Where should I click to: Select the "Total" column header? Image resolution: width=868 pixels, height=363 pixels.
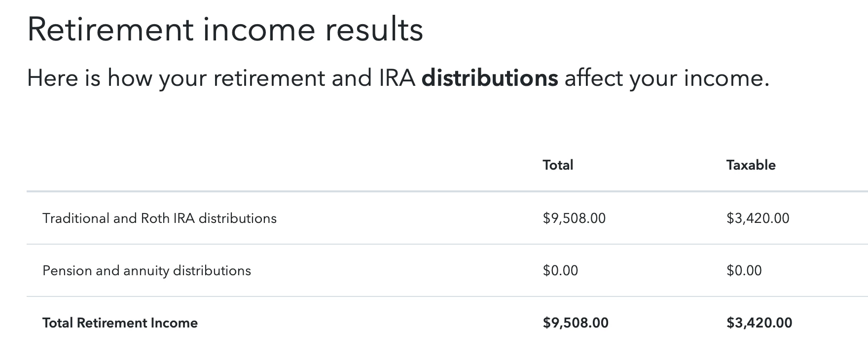558,165
